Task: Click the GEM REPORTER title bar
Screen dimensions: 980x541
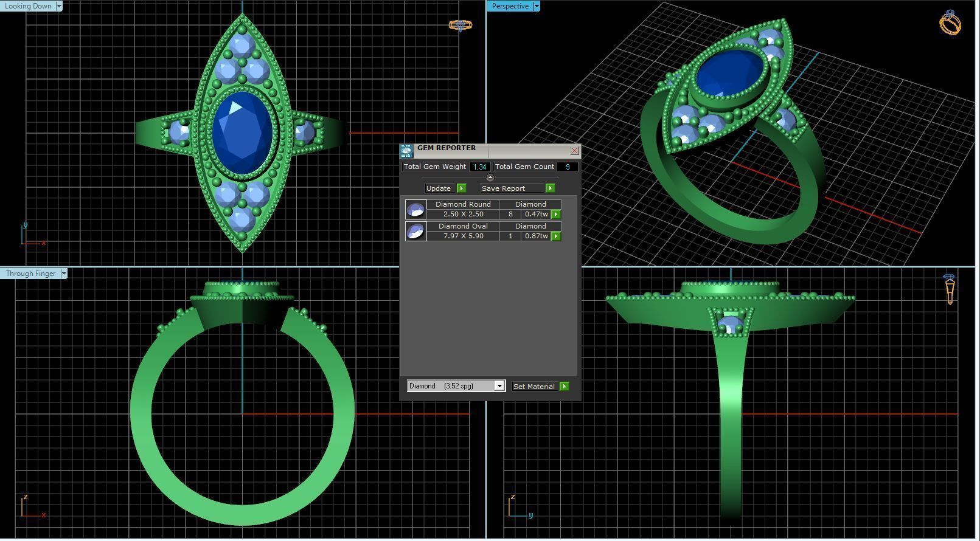Action: pyautogui.click(x=490, y=151)
